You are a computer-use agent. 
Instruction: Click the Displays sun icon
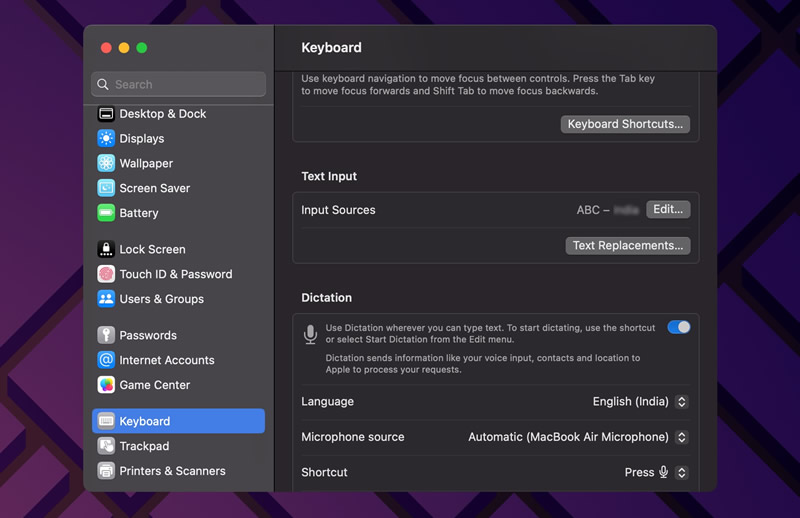point(106,138)
